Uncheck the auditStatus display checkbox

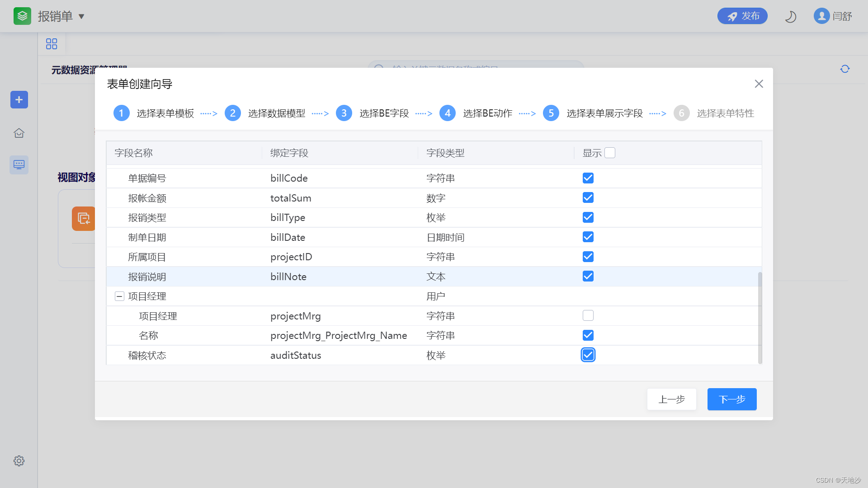[588, 355]
